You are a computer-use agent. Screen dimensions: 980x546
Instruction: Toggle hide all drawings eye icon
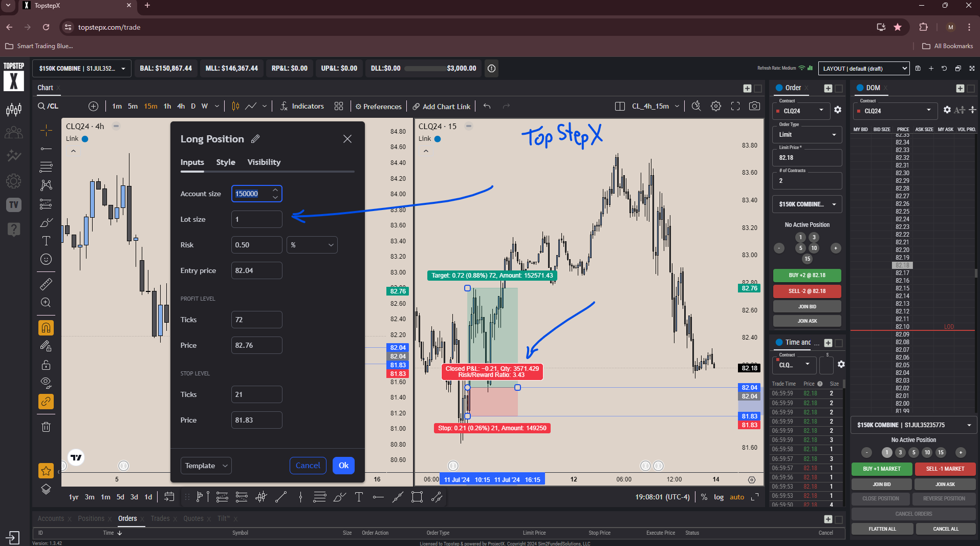point(46,382)
